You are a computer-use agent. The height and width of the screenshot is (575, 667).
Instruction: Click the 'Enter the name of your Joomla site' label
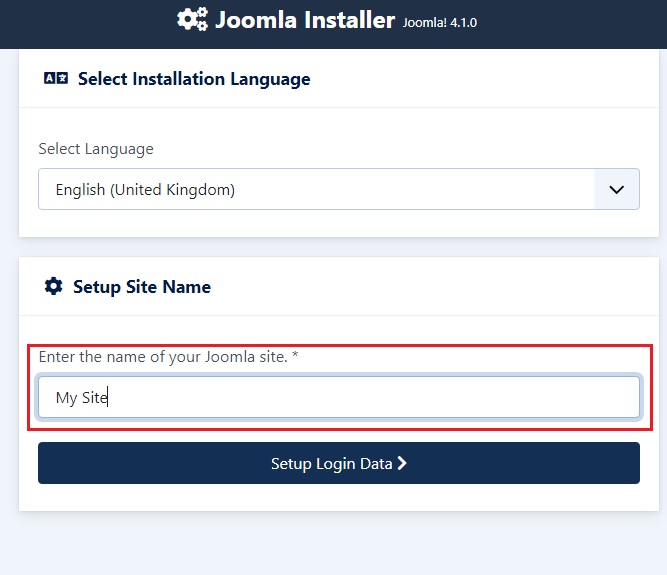(x=168, y=357)
